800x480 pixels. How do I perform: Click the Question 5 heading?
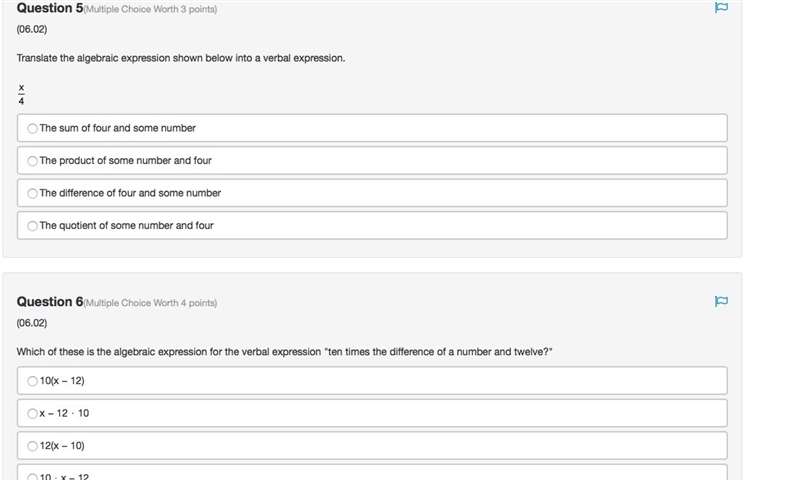click(x=49, y=8)
